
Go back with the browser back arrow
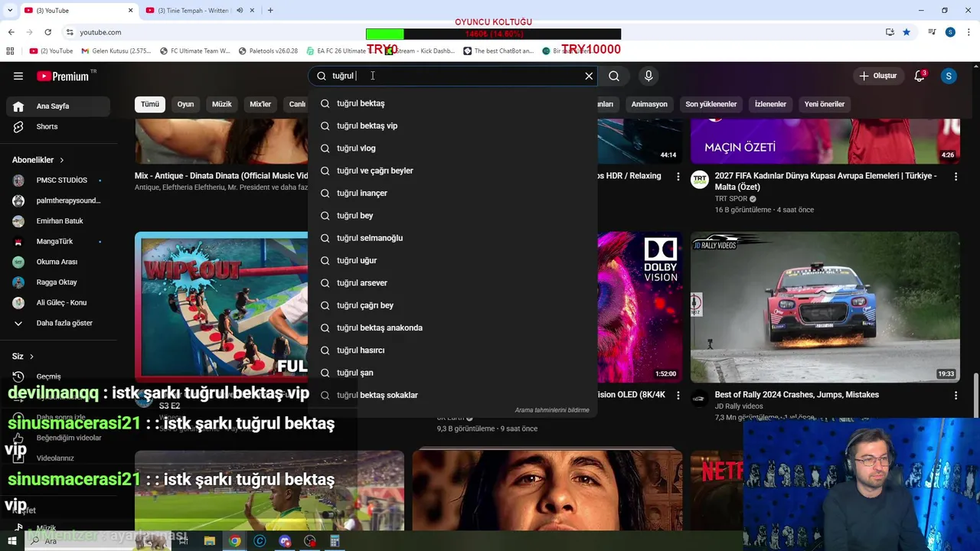point(11,32)
